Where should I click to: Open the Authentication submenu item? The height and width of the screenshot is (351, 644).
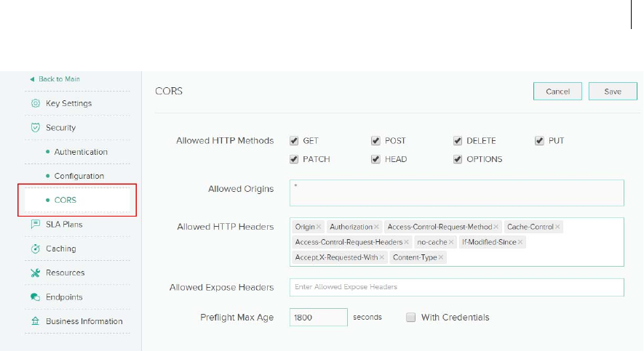[x=80, y=152]
